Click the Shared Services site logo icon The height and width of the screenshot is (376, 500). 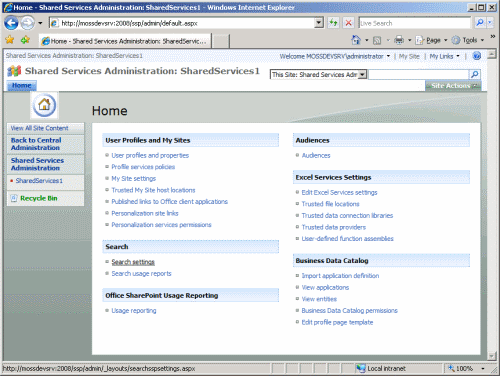pyautogui.click(x=14, y=71)
